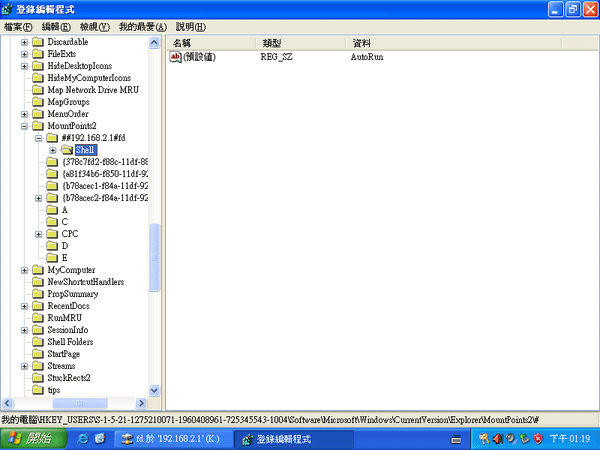Screen dimensions: 600x450
Task: Click folder icon of key E
Action: point(52,258)
